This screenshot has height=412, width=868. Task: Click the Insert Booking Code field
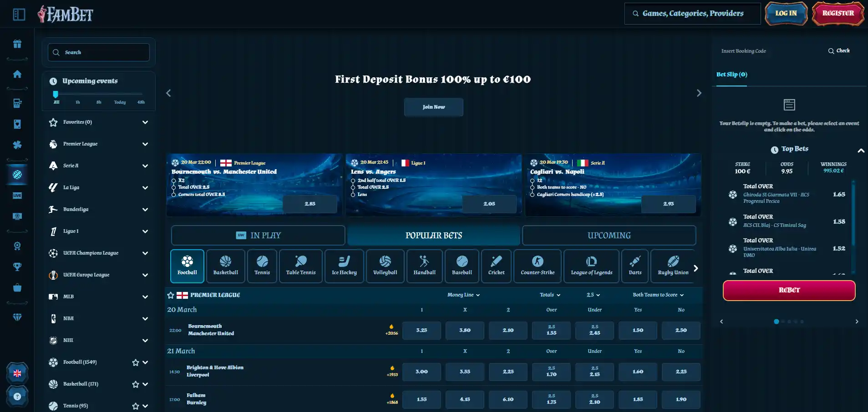point(769,51)
